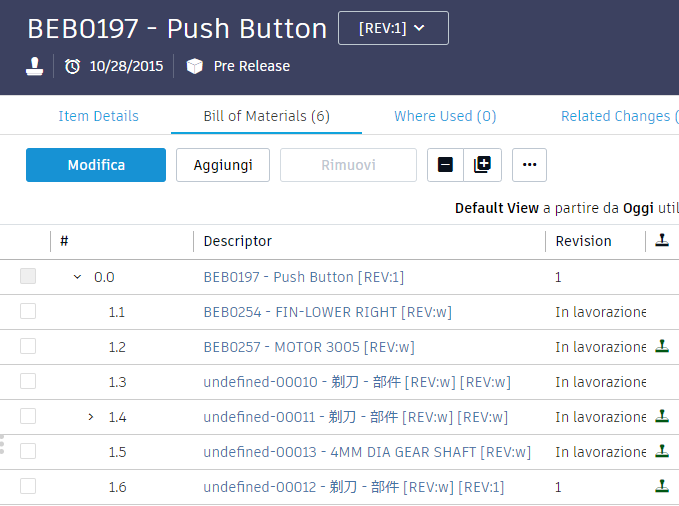Click the stamp icon in row 1.2
The image size is (679, 506).
pos(661,347)
